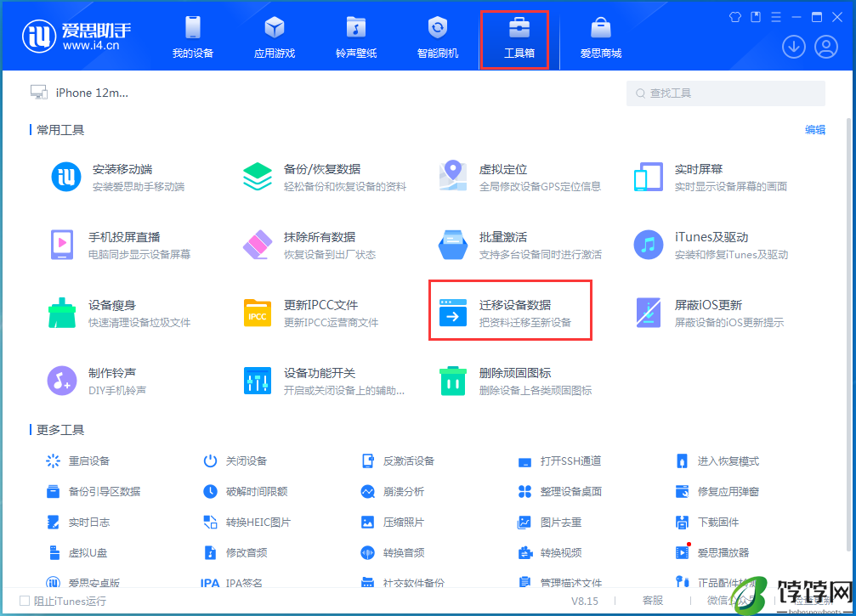Click the 客服 link in status bar
The height and width of the screenshot is (616, 856).
(652, 601)
